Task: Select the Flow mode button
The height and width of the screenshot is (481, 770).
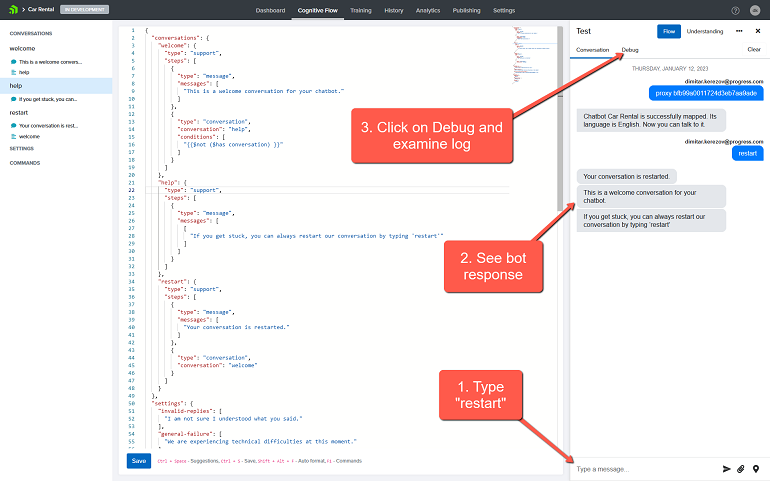Action: 669,31
